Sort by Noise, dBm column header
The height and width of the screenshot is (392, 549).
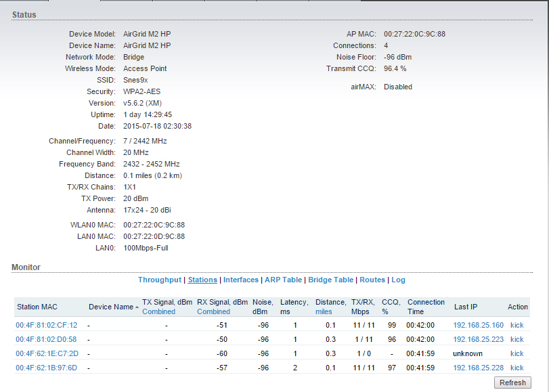[x=263, y=307]
